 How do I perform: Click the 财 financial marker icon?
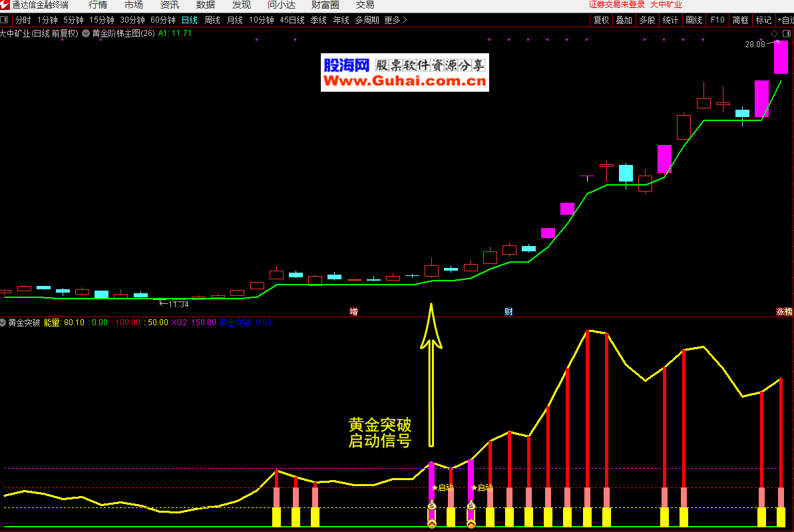(x=508, y=311)
